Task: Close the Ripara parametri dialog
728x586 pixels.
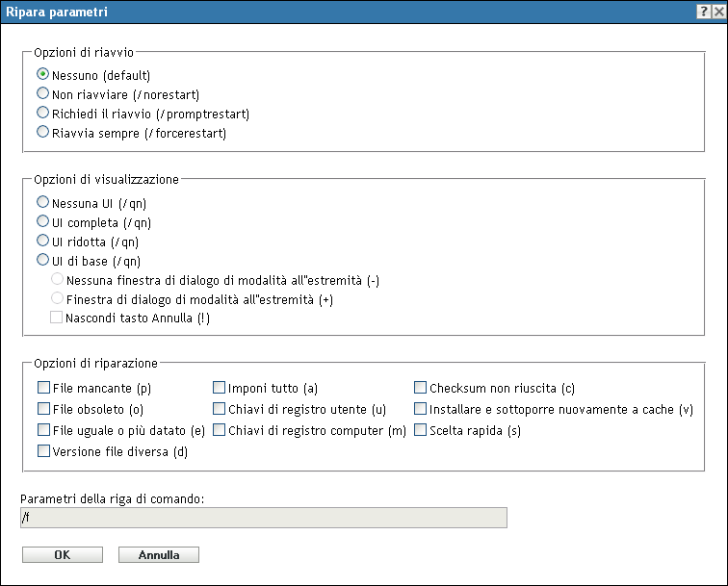Action: coord(717,12)
